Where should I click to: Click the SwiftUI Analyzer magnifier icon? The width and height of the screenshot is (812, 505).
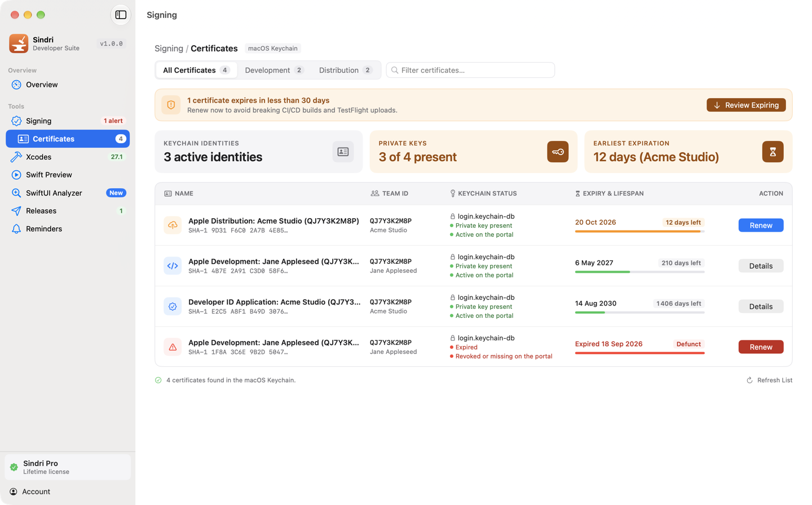(16, 193)
